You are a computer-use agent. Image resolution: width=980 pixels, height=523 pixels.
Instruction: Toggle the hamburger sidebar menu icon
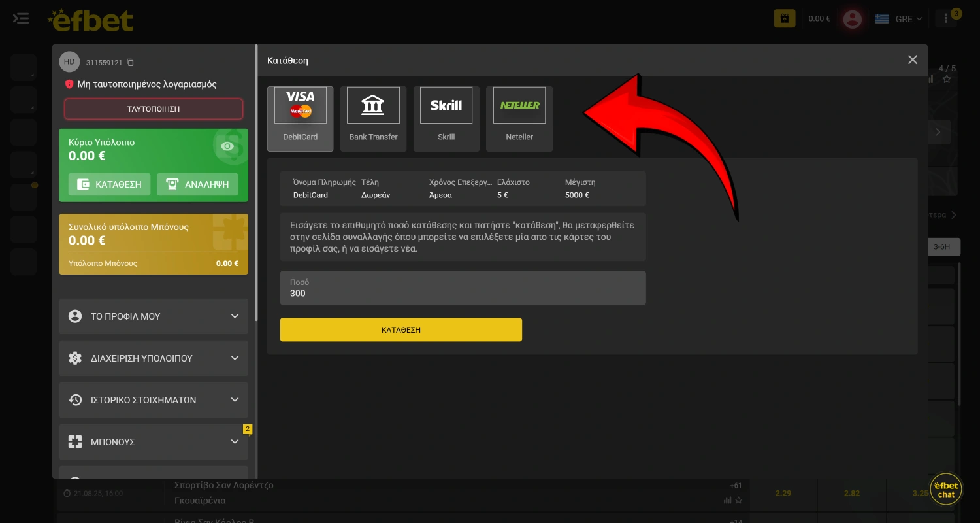[21, 18]
